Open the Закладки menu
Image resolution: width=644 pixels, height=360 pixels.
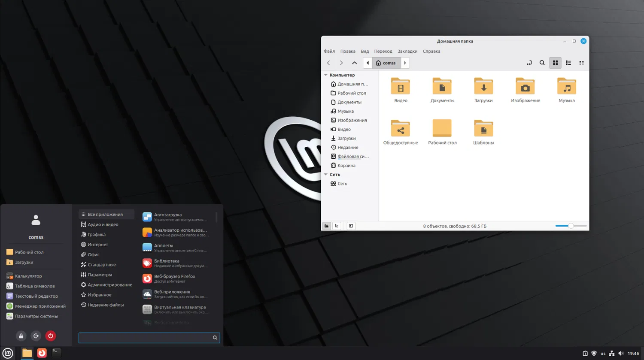407,51
